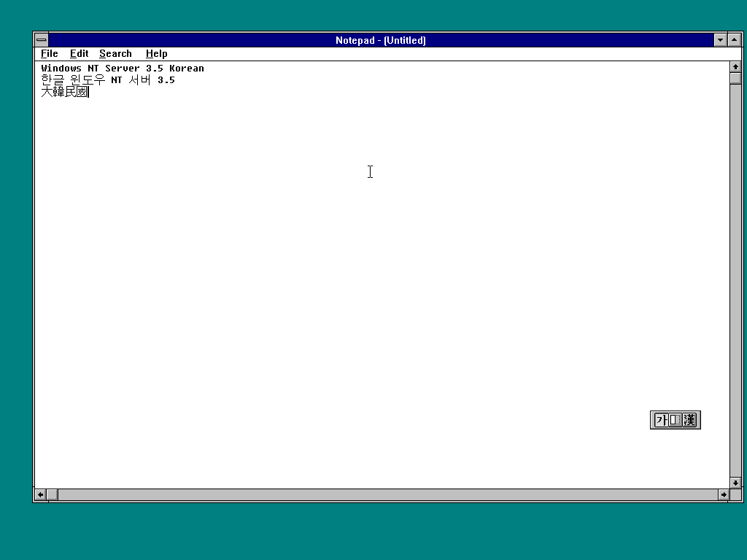Click the vertical scrollbar thumb
The height and width of the screenshot is (560, 747).
click(x=735, y=78)
